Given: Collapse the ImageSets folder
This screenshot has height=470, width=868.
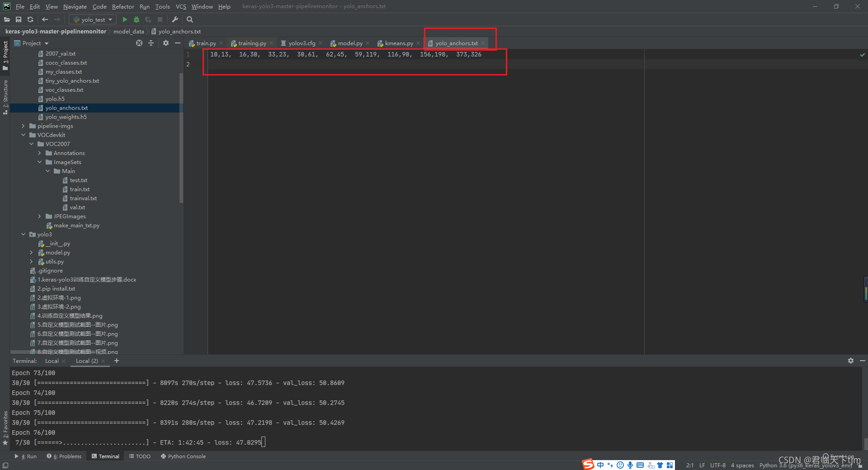Looking at the screenshot, I should tap(39, 162).
